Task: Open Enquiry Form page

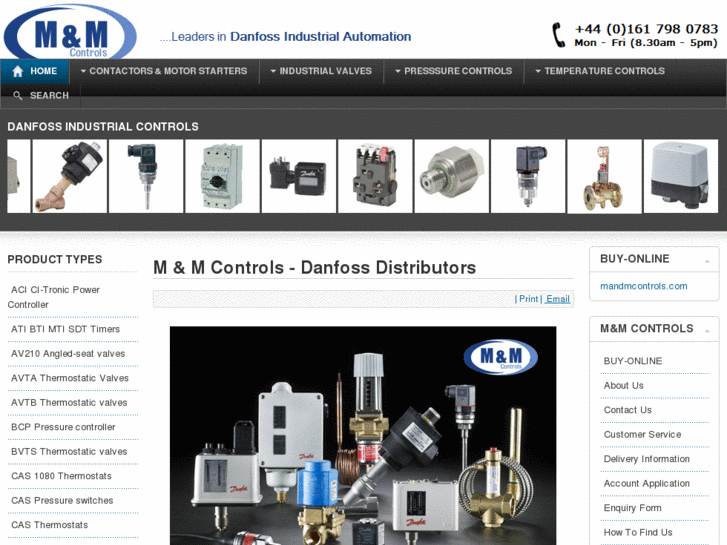Action: point(632,508)
